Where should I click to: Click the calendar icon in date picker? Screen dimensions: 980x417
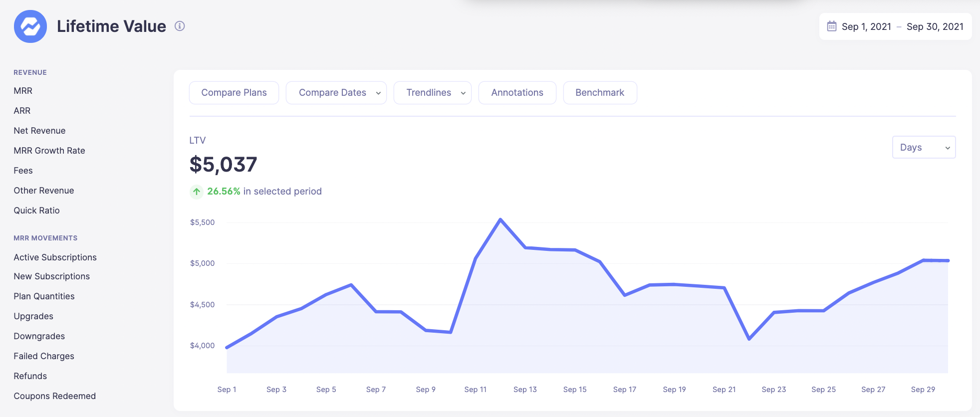click(x=831, y=26)
